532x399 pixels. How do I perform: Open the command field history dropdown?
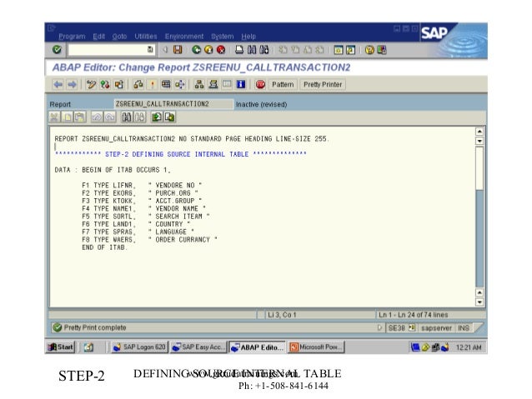pyautogui.click(x=150, y=50)
